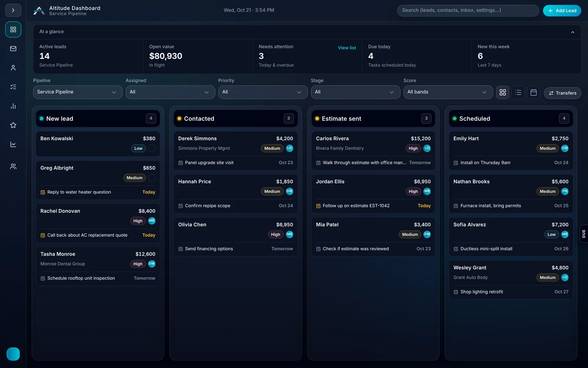This screenshot has height=368, width=588.
Task: Click Low priority badge on Sofia Alvarez card
Action: tap(551, 234)
